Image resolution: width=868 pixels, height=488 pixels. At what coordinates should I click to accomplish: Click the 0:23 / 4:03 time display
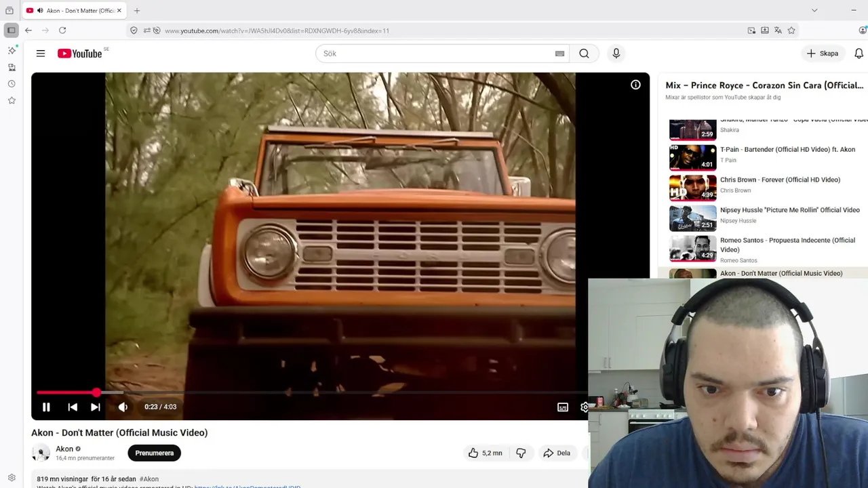(x=160, y=407)
